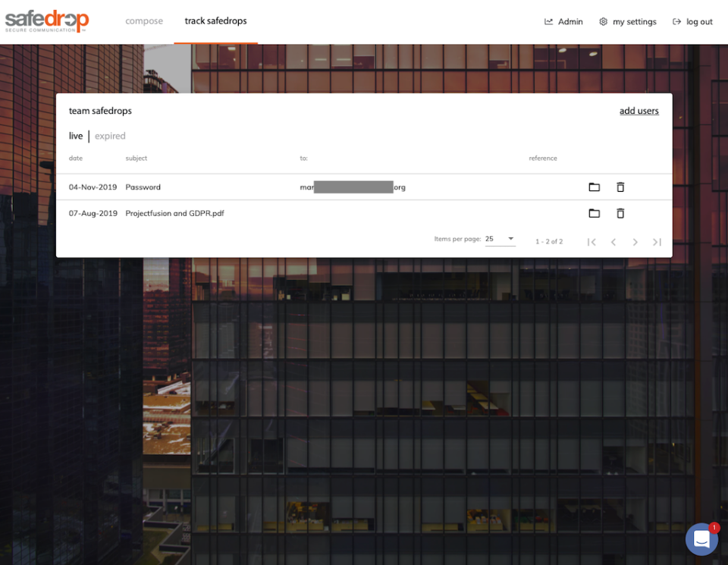Go to first page of results

(x=591, y=242)
